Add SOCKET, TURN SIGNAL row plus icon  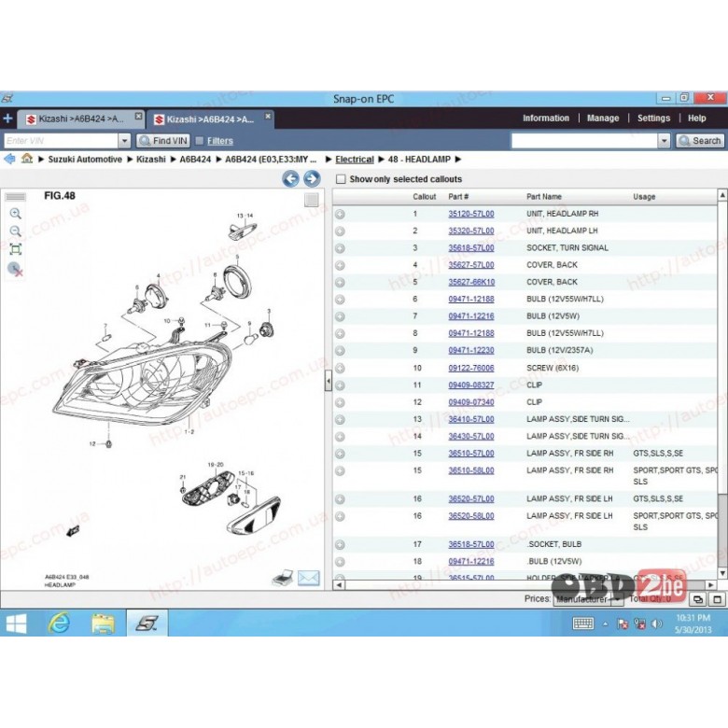click(340, 248)
